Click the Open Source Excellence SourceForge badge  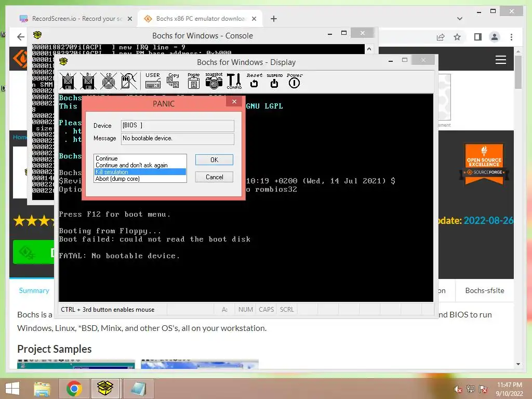pyautogui.click(x=484, y=164)
